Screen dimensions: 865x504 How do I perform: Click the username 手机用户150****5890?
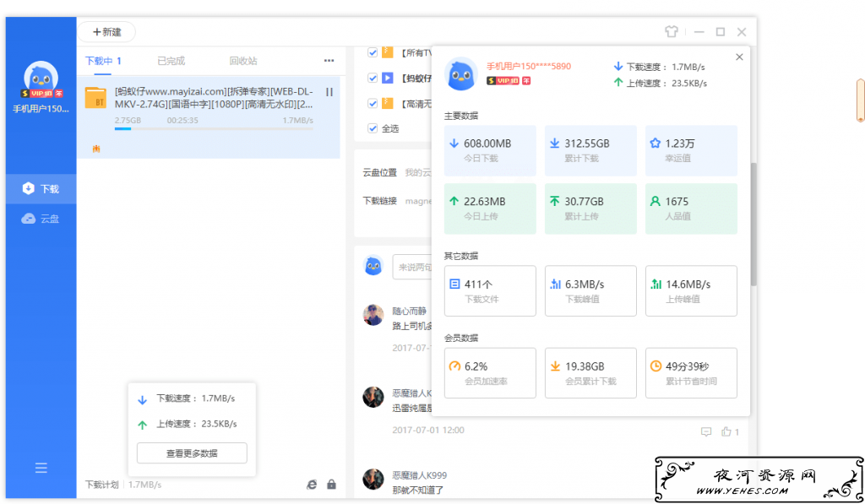[x=529, y=66]
